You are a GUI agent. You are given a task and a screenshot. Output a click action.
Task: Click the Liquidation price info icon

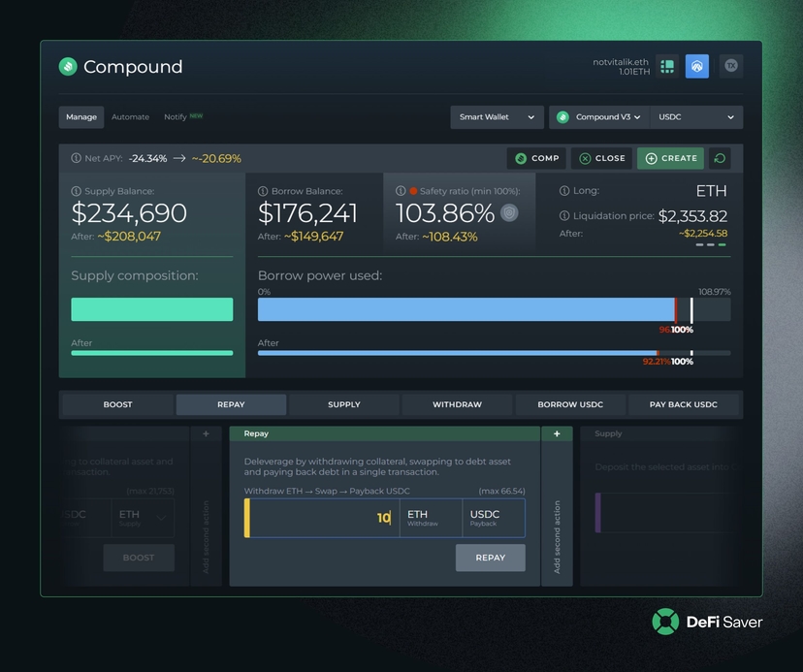[x=564, y=215]
